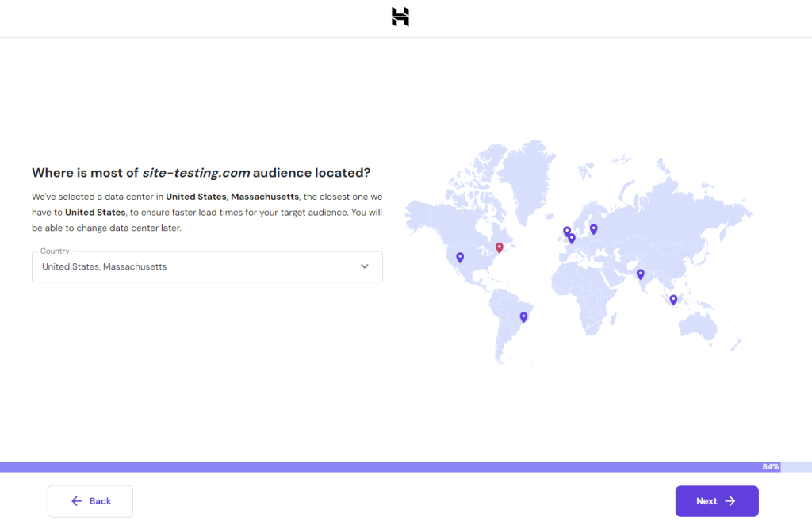Click the Next button to continue

pyautogui.click(x=716, y=500)
